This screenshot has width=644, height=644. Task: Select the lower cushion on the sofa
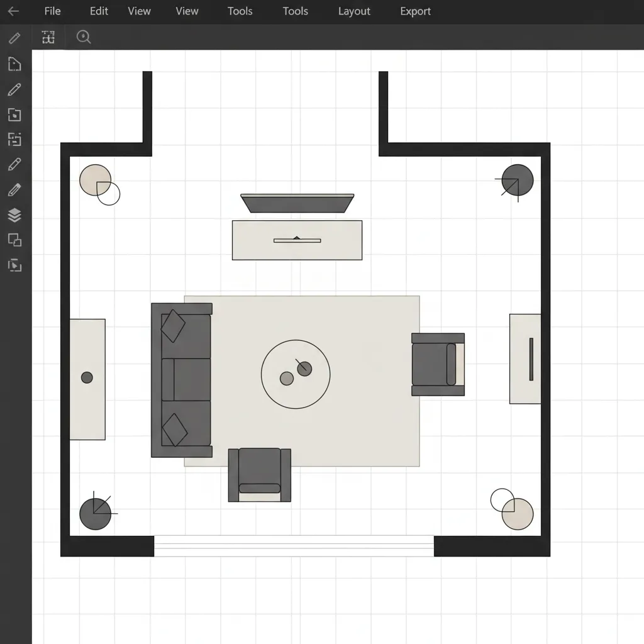click(175, 430)
